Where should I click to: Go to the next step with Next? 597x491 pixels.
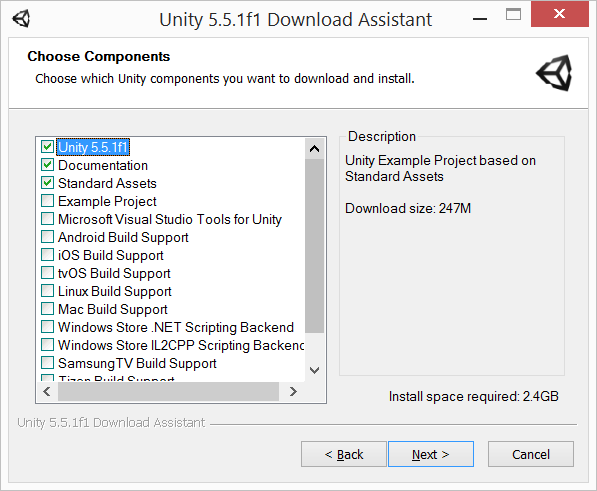pyautogui.click(x=431, y=454)
